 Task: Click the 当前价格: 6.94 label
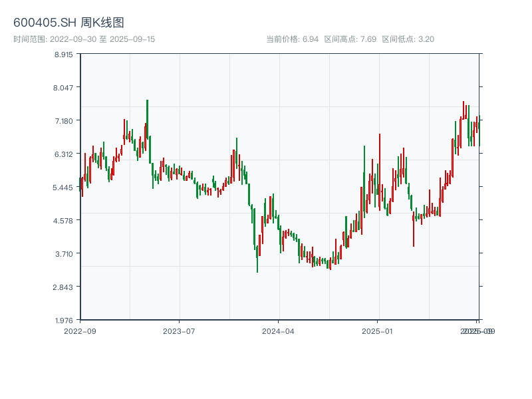pyautogui.click(x=293, y=39)
